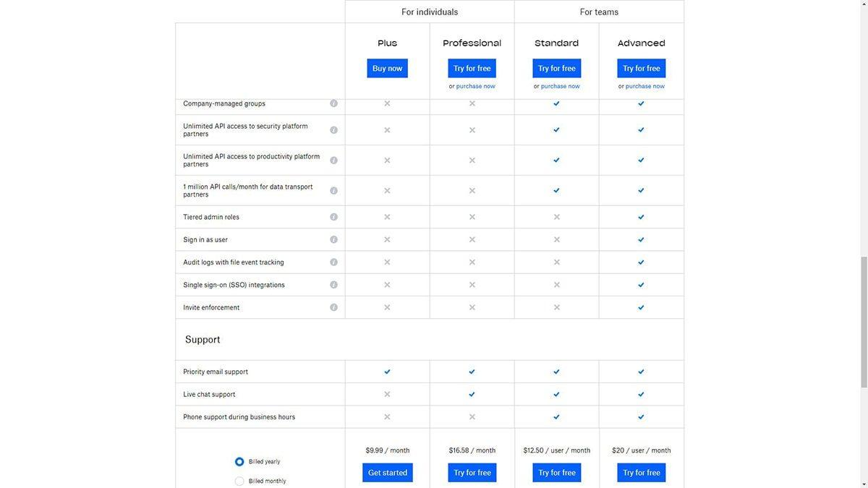Open info tooltip for Sign in as user
This screenshot has height=488, width=868.
point(333,239)
